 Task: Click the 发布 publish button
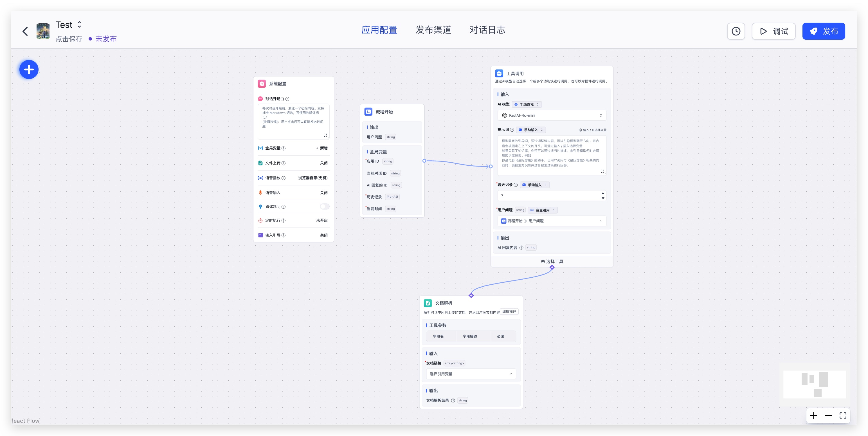tap(823, 31)
